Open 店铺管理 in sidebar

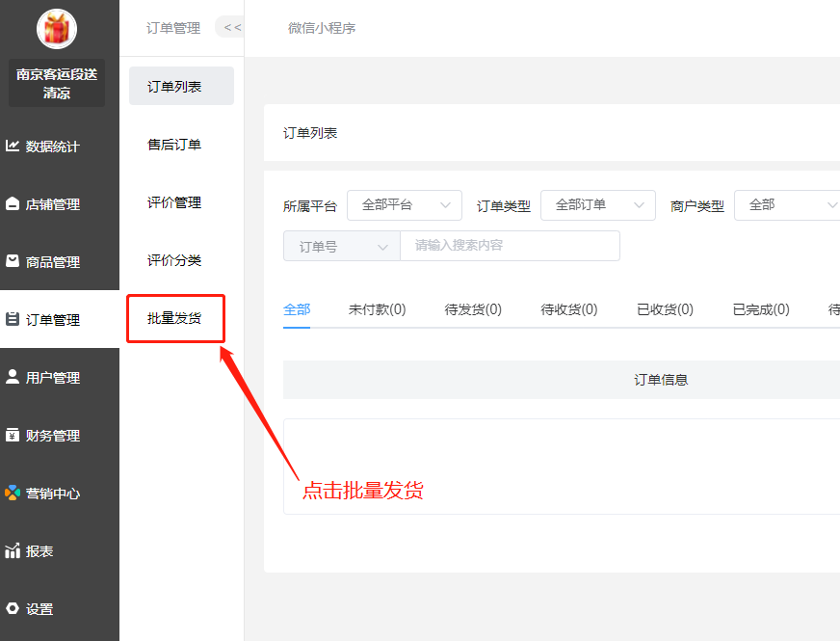tap(60, 203)
